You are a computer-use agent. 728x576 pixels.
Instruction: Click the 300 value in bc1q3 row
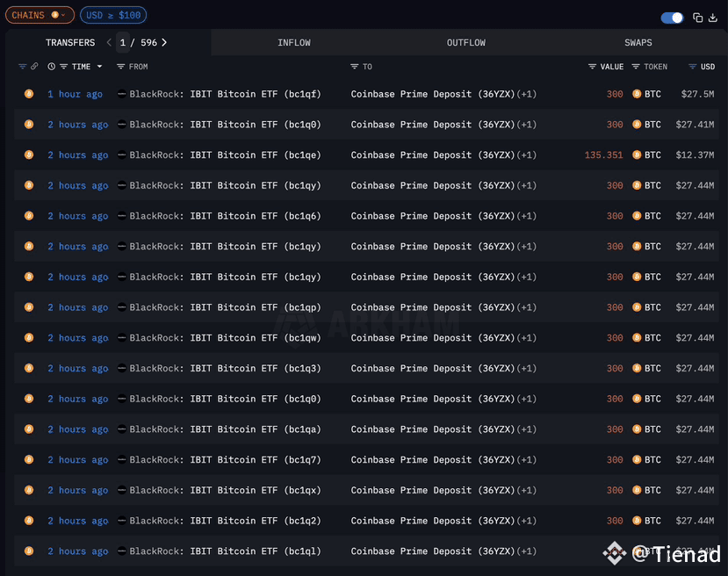[615, 369]
